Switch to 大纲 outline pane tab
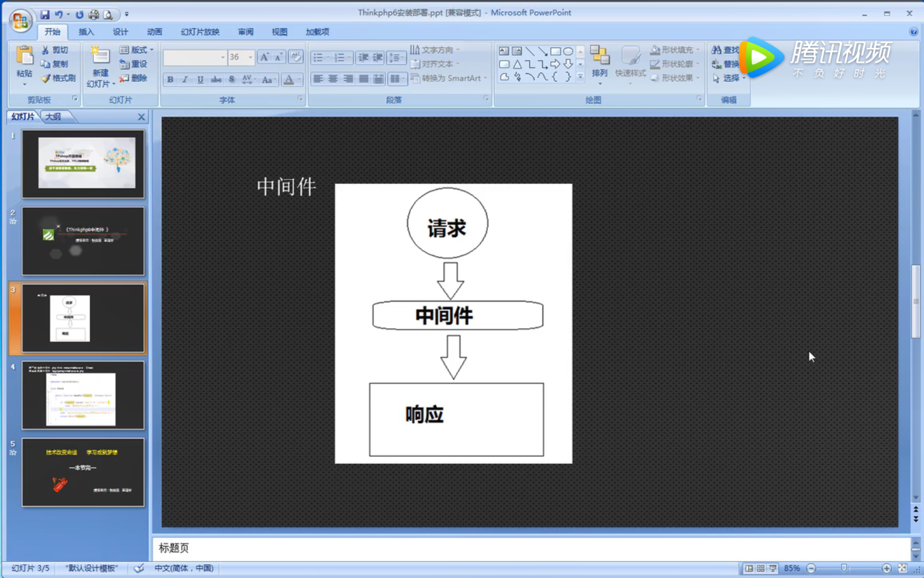This screenshot has height=578, width=924. (x=53, y=117)
